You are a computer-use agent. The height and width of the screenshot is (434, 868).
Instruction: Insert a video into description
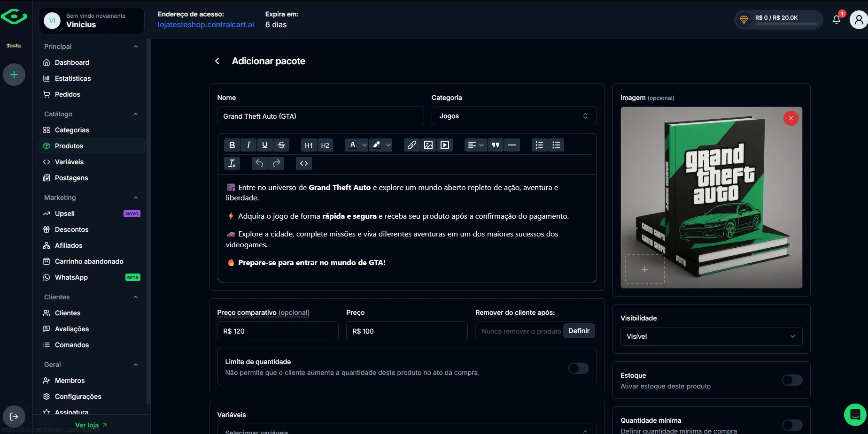coord(445,145)
